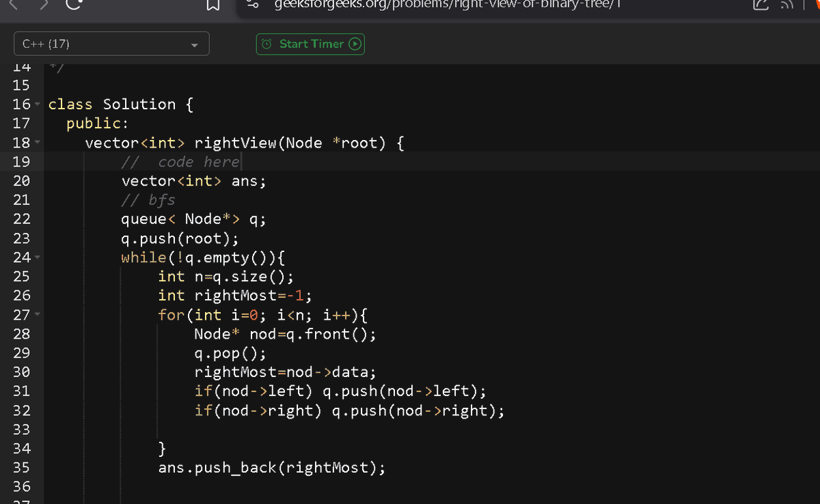Click the 'vector<int> ans;' declaration
Screen dimensions: 820x504
[x=194, y=181]
